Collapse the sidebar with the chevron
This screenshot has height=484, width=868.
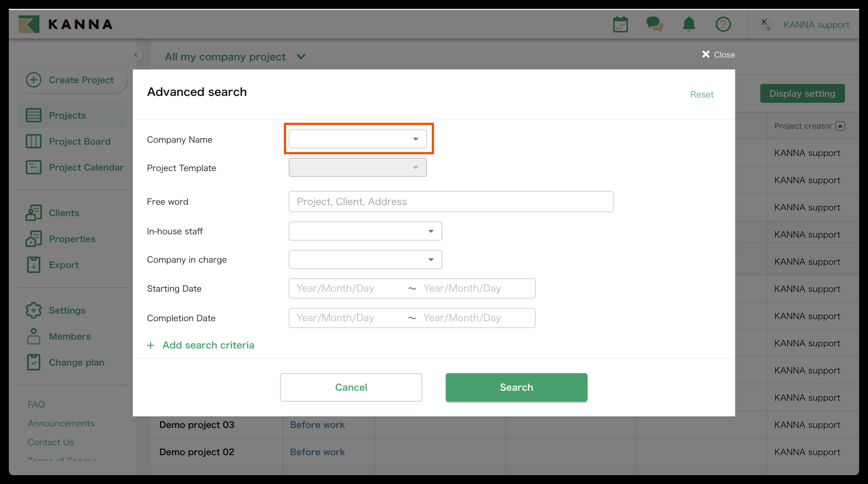pos(136,55)
